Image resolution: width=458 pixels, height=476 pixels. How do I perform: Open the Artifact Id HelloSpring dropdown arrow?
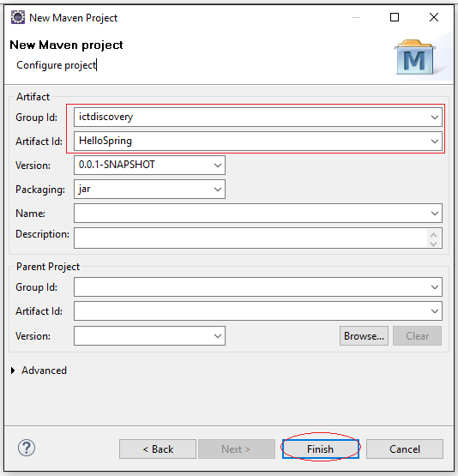(x=435, y=142)
